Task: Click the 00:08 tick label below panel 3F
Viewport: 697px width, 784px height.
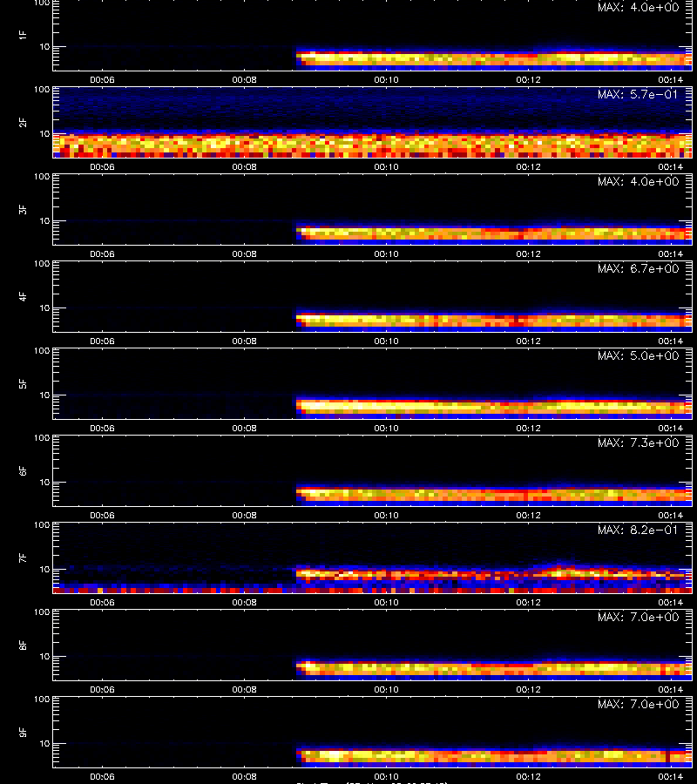Action: click(x=244, y=254)
